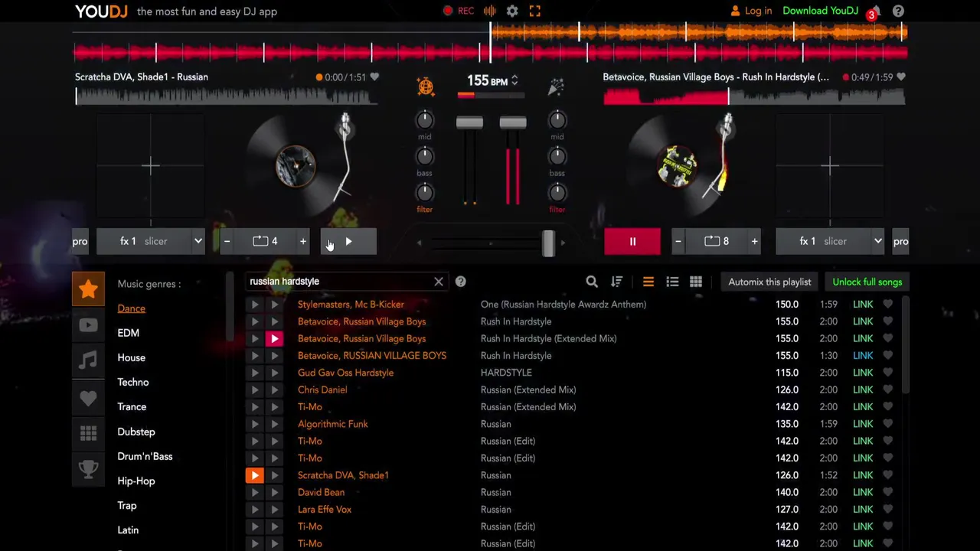The width and height of the screenshot is (980, 551).
Task: Click Download YouDJ link
Action: click(820, 11)
